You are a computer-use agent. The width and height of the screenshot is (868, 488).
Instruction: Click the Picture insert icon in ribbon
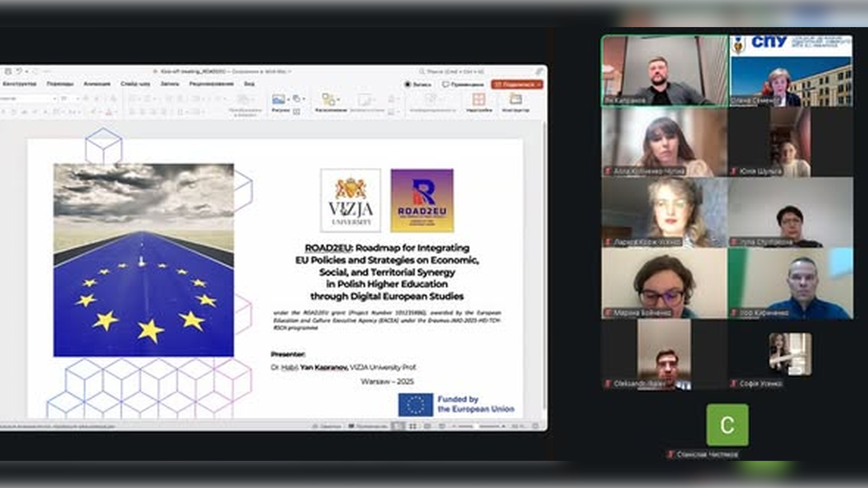coord(278,99)
